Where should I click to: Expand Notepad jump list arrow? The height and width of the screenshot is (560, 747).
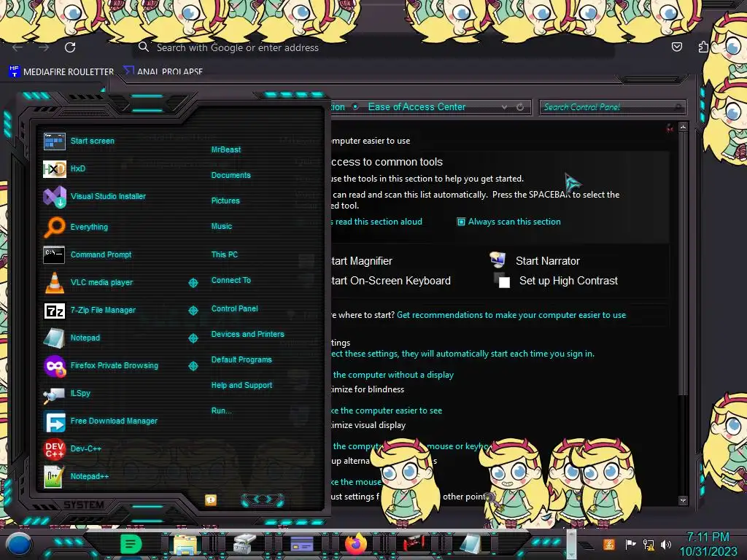pos(193,338)
